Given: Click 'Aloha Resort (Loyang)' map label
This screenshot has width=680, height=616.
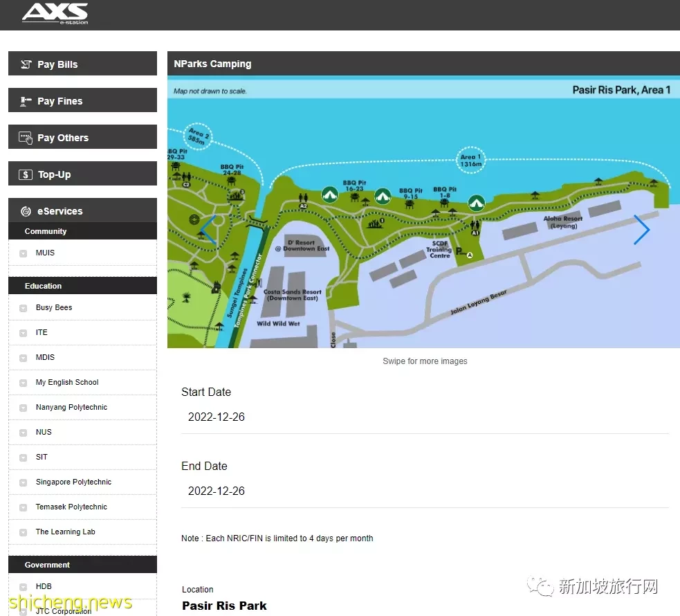Looking at the screenshot, I should coord(563,222).
